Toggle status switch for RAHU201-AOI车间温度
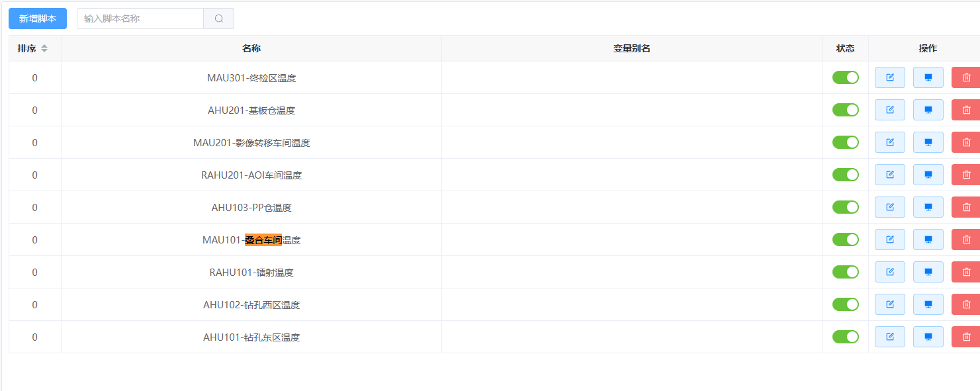This screenshot has height=391, width=980. (846, 175)
